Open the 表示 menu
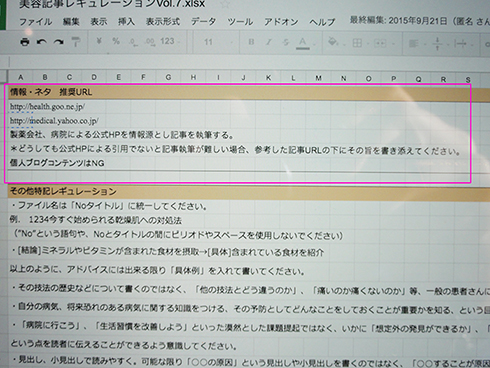Viewport: 490px width, 368px height. click(x=99, y=22)
